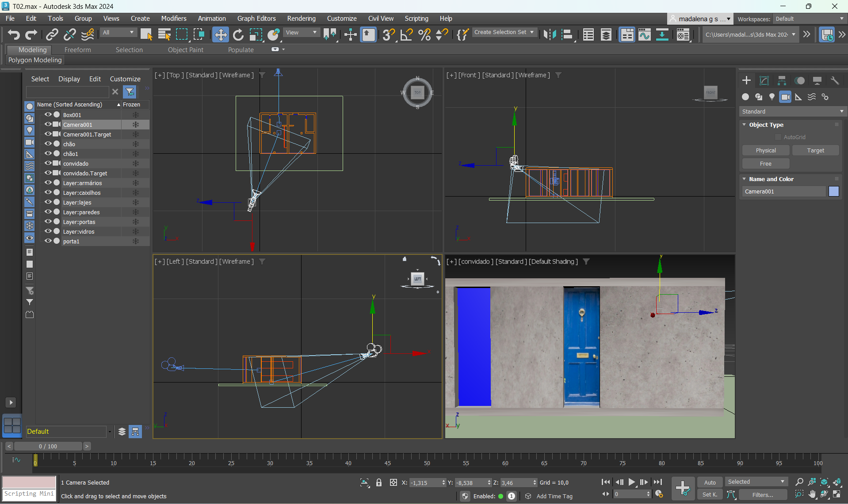
Task: Toggle the selection lock padlock
Action: (x=379, y=483)
